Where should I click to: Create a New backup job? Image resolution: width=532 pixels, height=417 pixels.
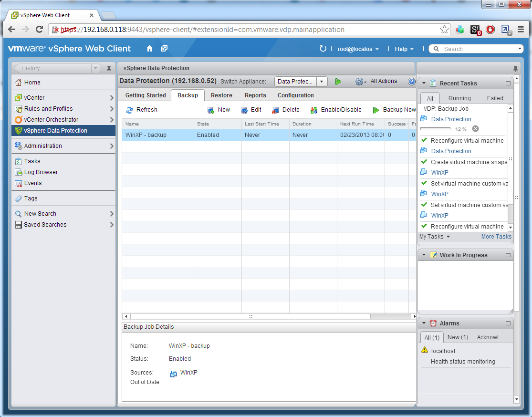(219, 110)
